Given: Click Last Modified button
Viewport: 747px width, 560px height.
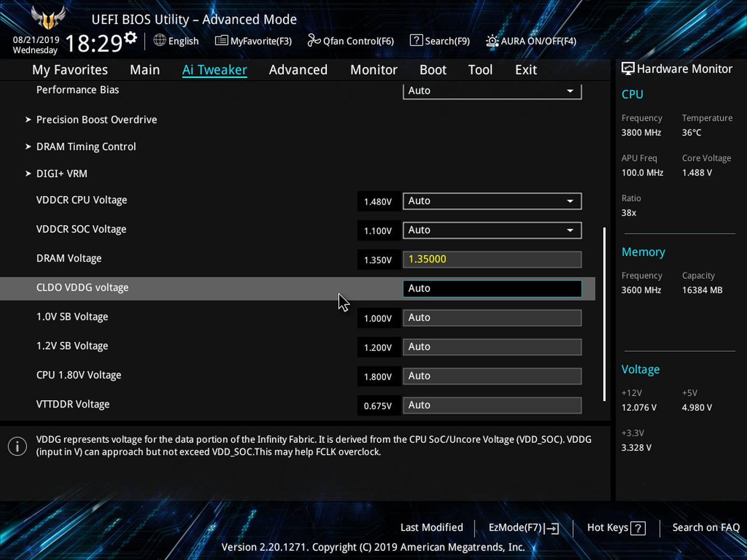Looking at the screenshot, I should [432, 527].
